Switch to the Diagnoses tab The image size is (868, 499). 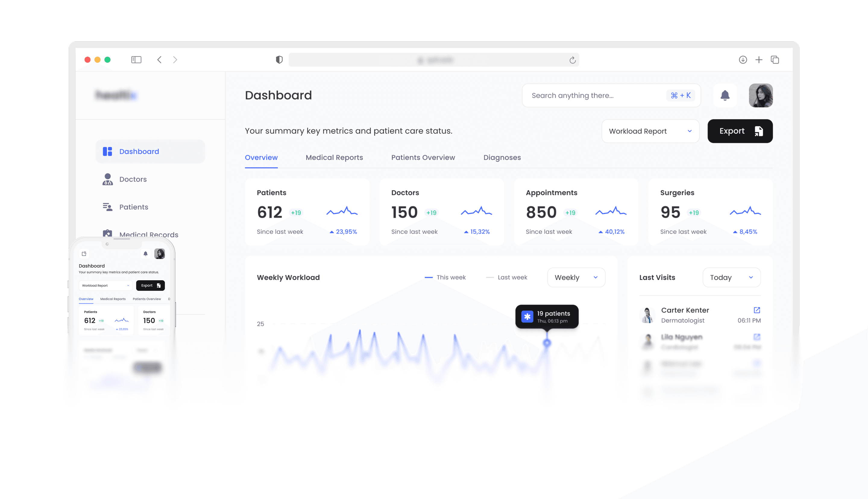coord(502,158)
